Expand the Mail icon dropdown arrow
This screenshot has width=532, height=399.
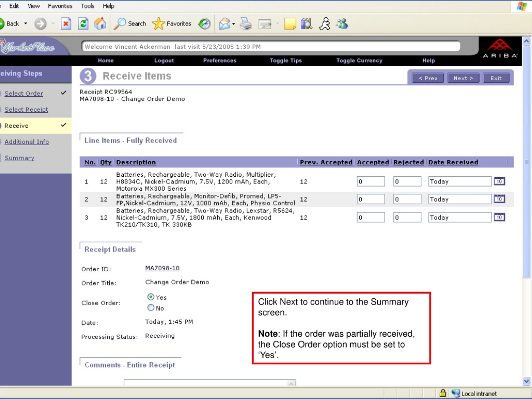click(x=234, y=24)
